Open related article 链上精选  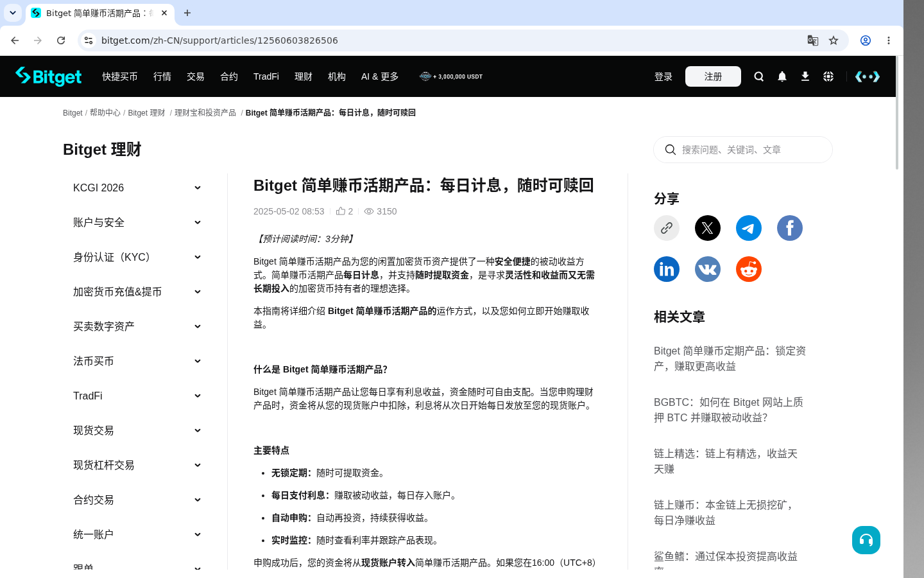[x=726, y=461]
